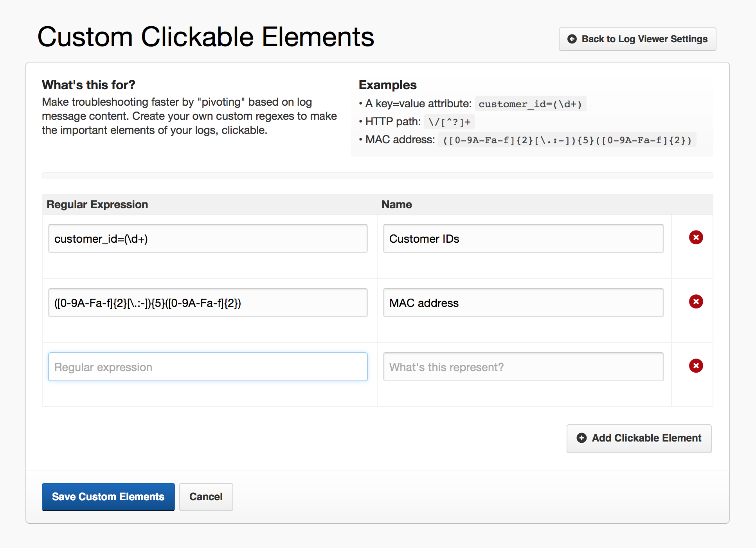The width and height of the screenshot is (756, 548).
Task: Open Back to Log Viewer Settings
Action: (637, 39)
